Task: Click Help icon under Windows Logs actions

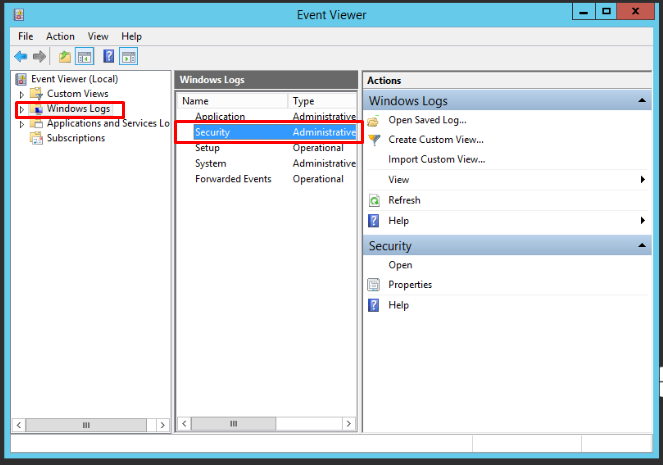Action: point(374,221)
